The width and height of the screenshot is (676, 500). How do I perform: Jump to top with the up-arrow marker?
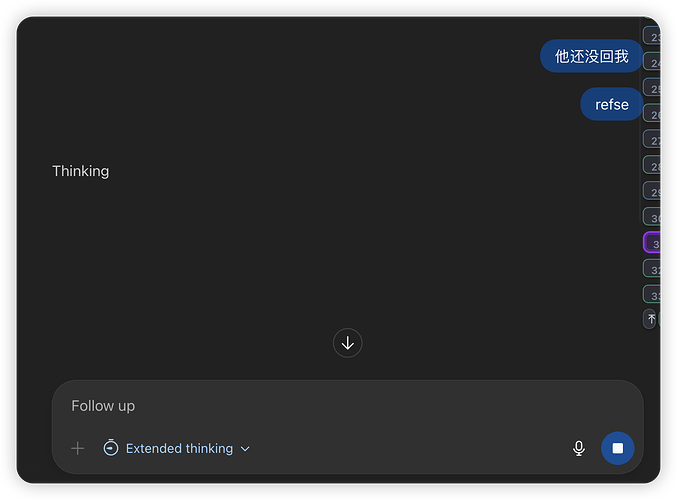[x=651, y=319]
